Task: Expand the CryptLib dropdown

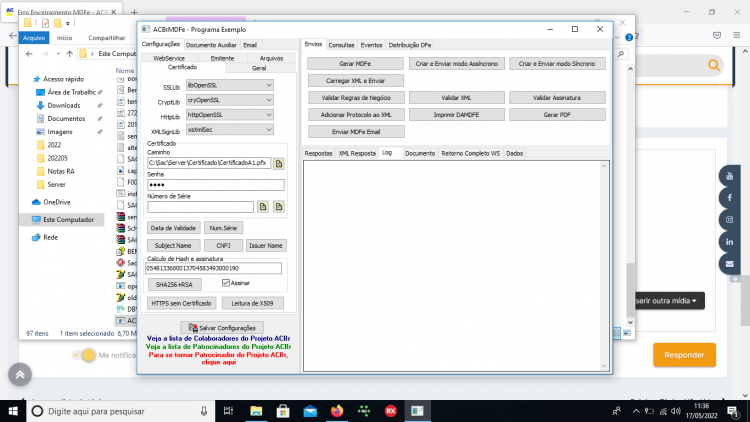Action: (230, 100)
